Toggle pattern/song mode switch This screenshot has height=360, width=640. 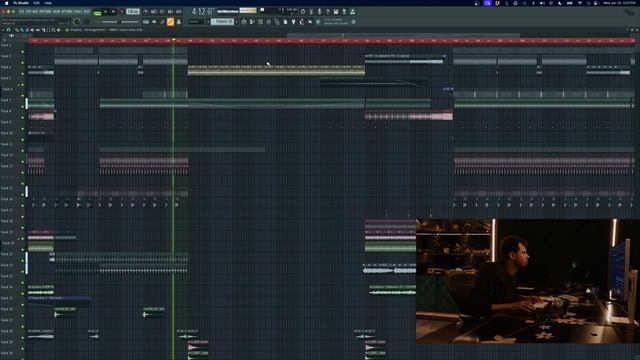97,12
